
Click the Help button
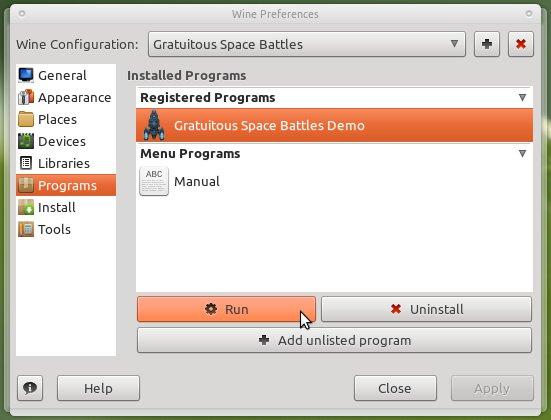coord(98,388)
